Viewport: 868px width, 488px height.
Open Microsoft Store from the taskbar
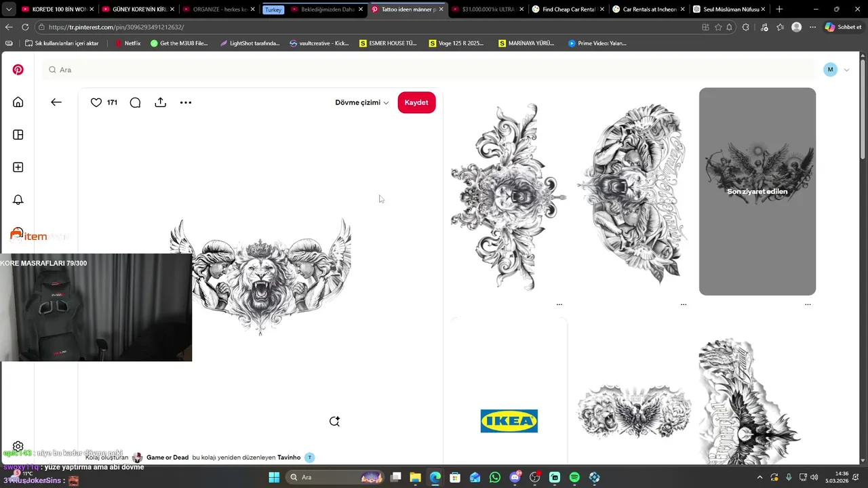pyautogui.click(x=455, y=477)
